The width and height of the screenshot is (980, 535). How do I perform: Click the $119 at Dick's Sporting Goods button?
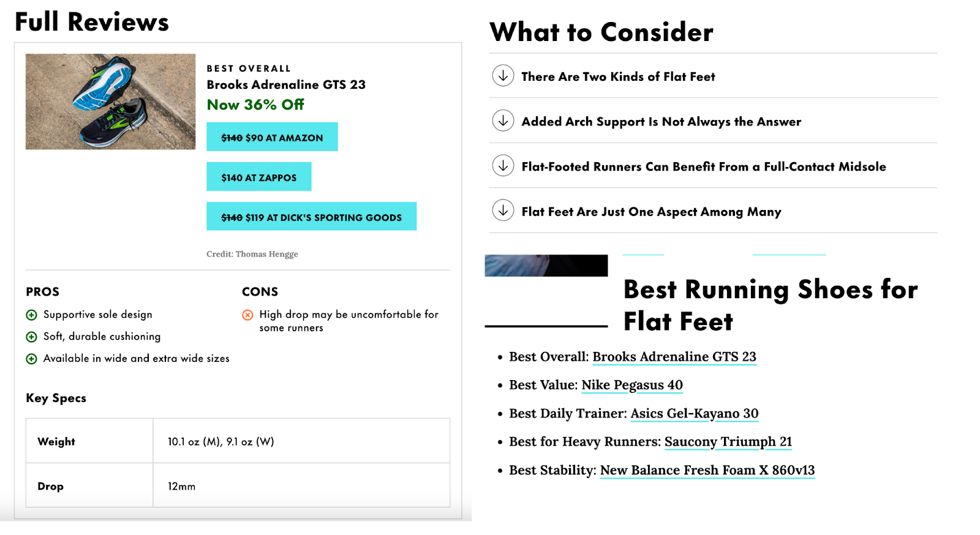click(x=311, y=217)
